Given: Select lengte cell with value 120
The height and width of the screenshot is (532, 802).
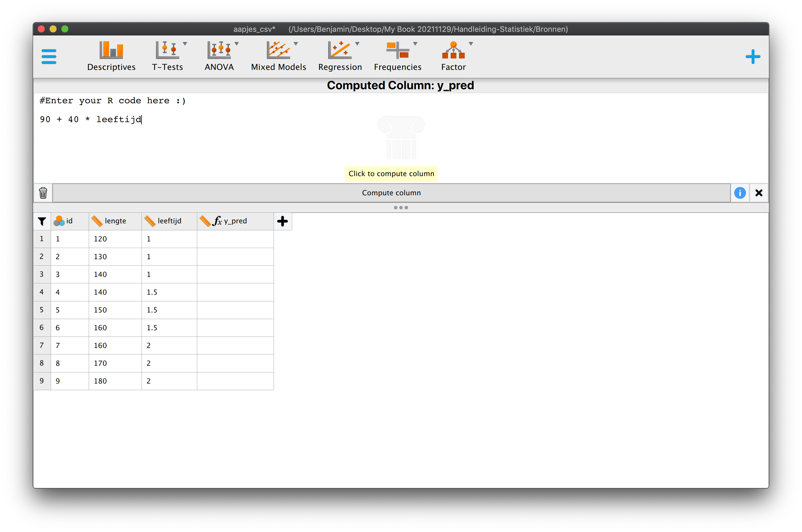Looking at the screenshot, I should click(x=115, y=239).
